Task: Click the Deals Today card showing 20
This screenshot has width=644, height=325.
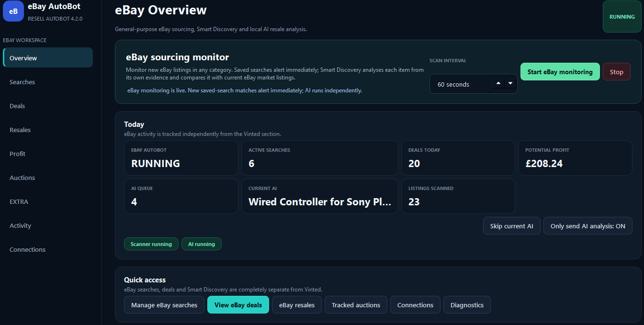Action: [x=458, y=158]
